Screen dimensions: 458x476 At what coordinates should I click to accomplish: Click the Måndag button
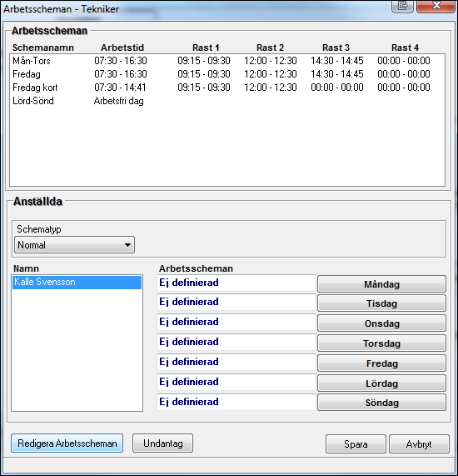381,284
